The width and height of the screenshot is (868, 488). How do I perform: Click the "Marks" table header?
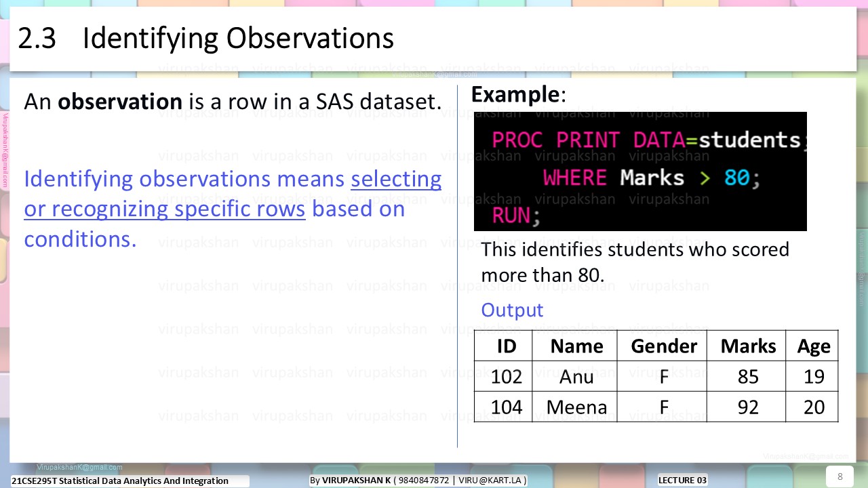pyautogui.click(x=746, y=346)
